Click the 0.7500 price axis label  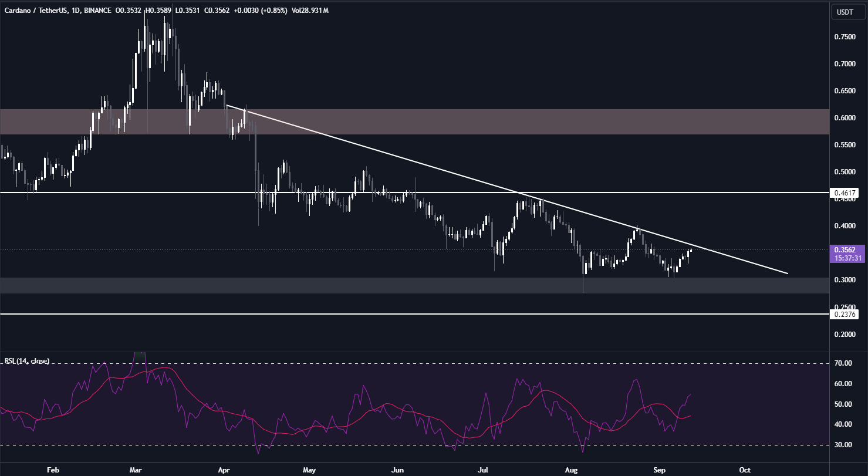845,36
